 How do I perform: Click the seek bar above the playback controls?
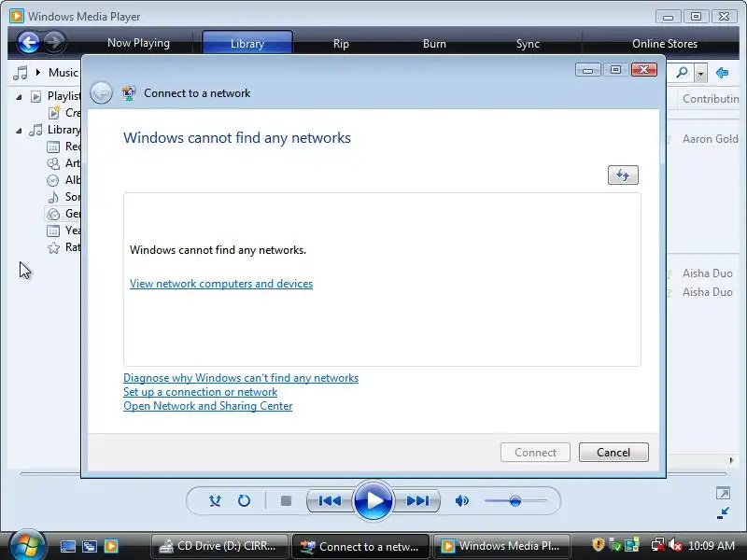pos(373,474)
